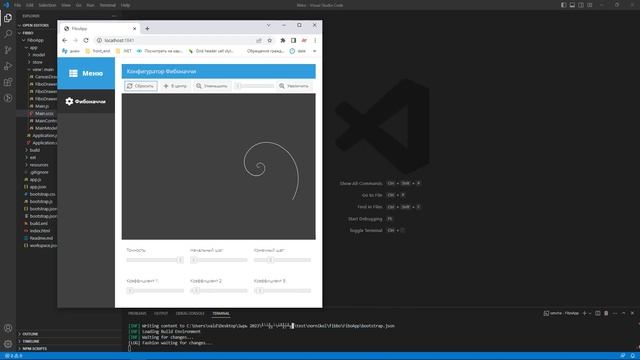Viewport: 640px width, 360px height.
Task: Toggle primary sidebar layout icon in title bar
Action: pyautogui.click(x=563, y=5)
